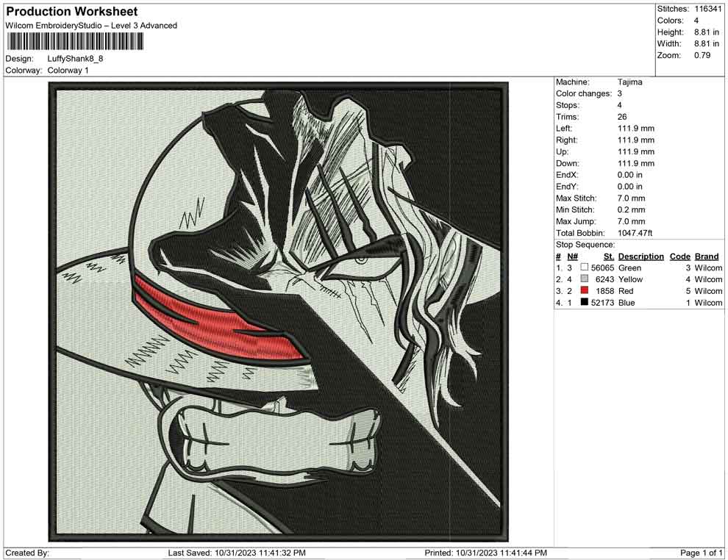Click the barcode under the worksheet title
Screen dimensions: 728x560
(74, 42)
